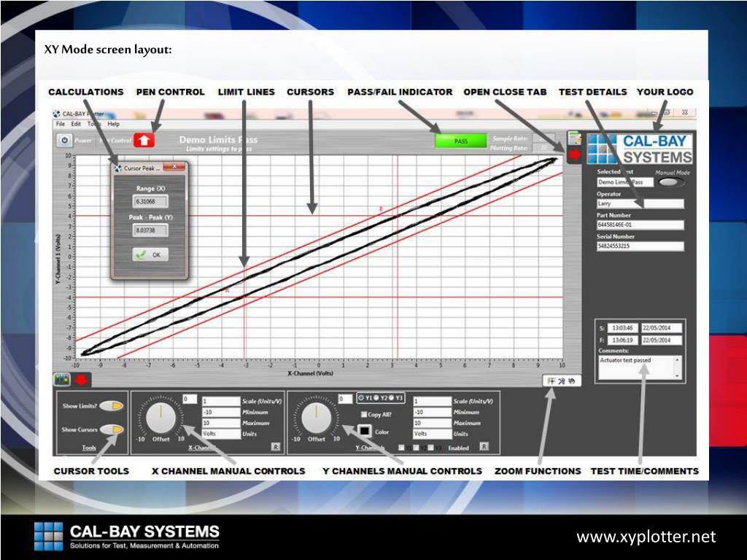Select the Y3 radio button
747x560 pixels.
click(x=391, y=397)
